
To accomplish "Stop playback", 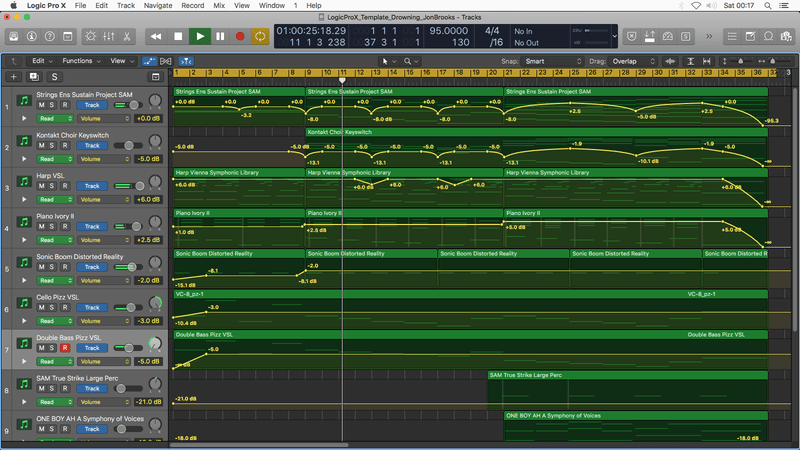I will [x=178, y=36].
